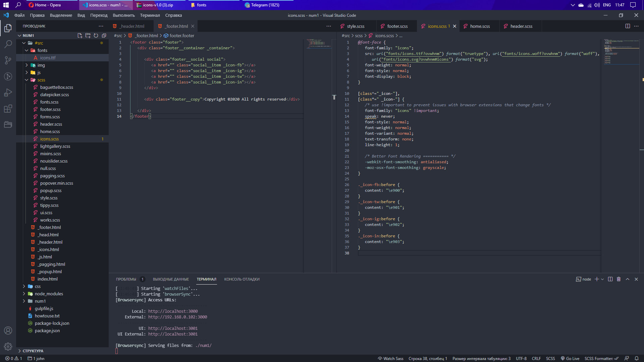Viewport: 644px width, 362px height.
Task: Kill the terminal with trash icon
Action: point(619,279)
